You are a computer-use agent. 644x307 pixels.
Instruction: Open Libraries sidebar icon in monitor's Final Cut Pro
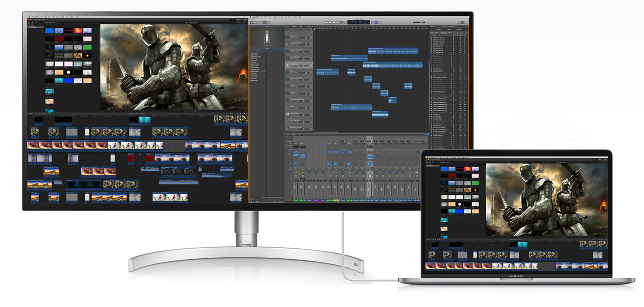[x=29, y=23]
